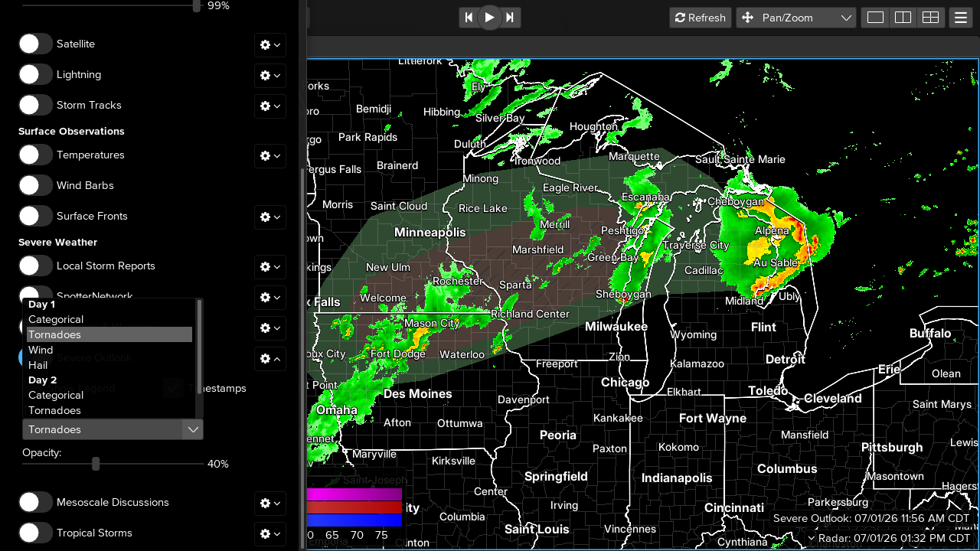Screen dimensions: 980x551
Task: Click the Cleveland map label
Action: point(833,399)
